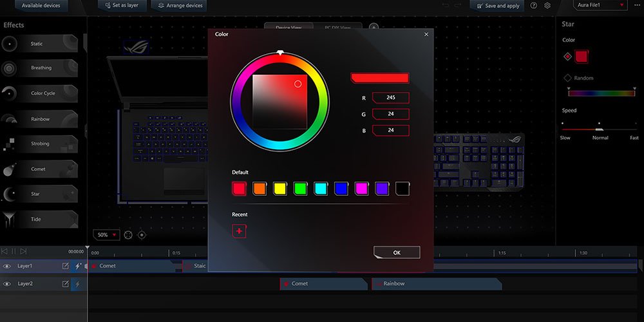Screen dimensions: 644x322
Task: Enable the Random color option
Action: (x=568, y=78)
